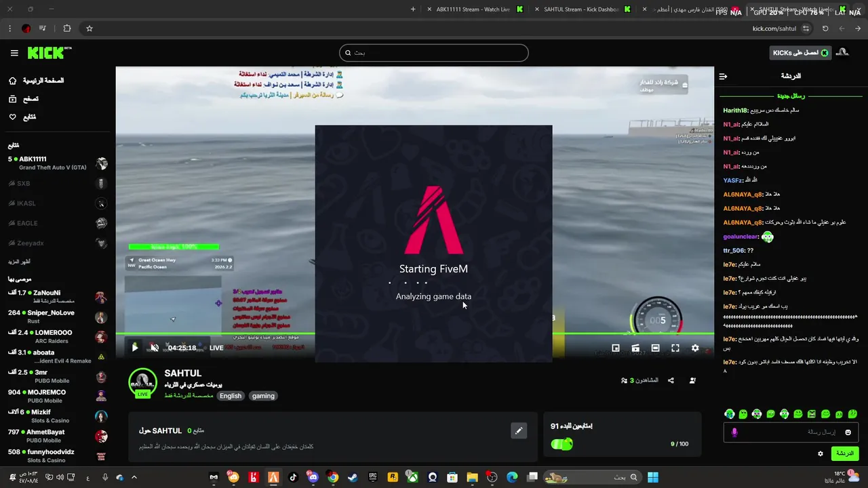868x488 pixels.
Task: Switch to the ABK11111 Stream browser tab
Action: [x=473, y=9]
